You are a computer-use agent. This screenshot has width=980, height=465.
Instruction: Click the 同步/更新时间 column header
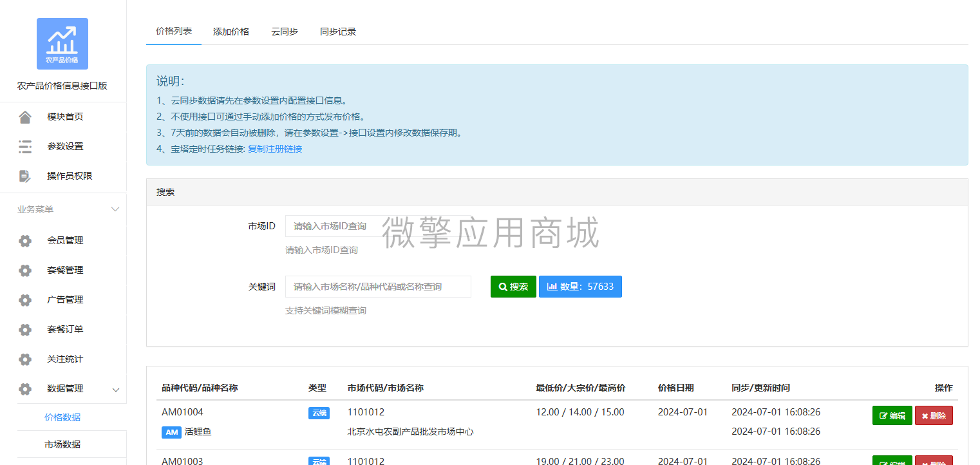click(761, 388)
